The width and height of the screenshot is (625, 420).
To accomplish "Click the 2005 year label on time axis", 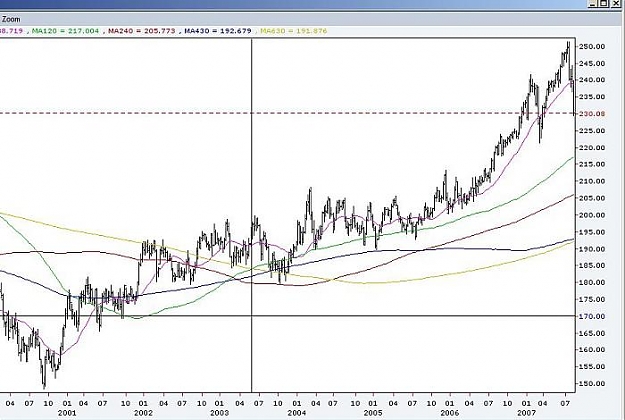I will tap(373, 413).
